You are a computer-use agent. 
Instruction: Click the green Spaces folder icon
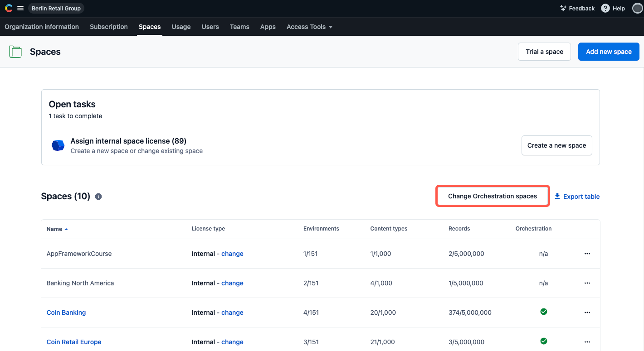tap(15, 52)
